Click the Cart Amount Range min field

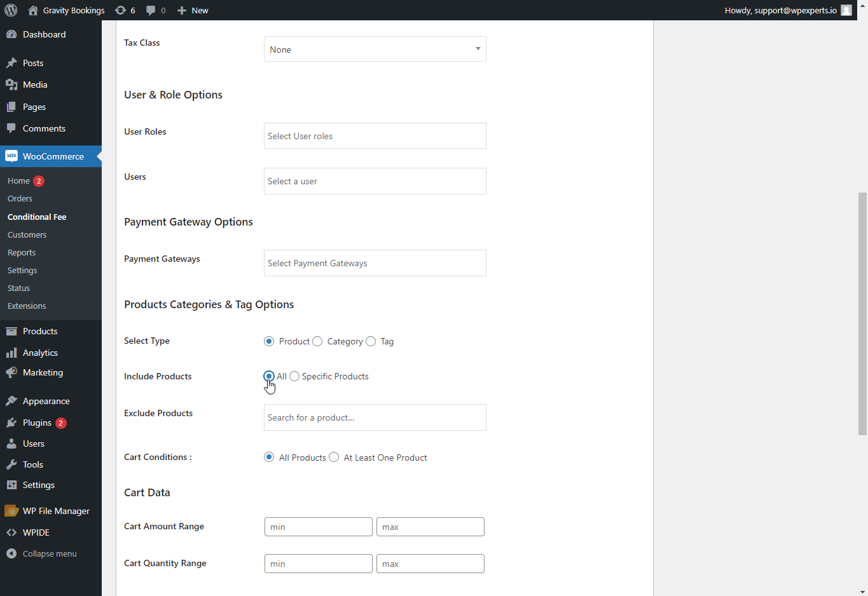coord(319,527)
